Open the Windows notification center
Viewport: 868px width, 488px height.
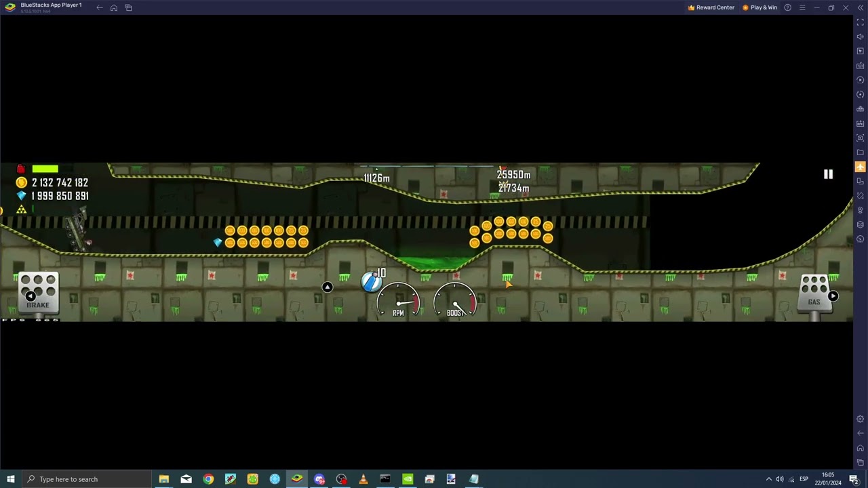(854, 479)
